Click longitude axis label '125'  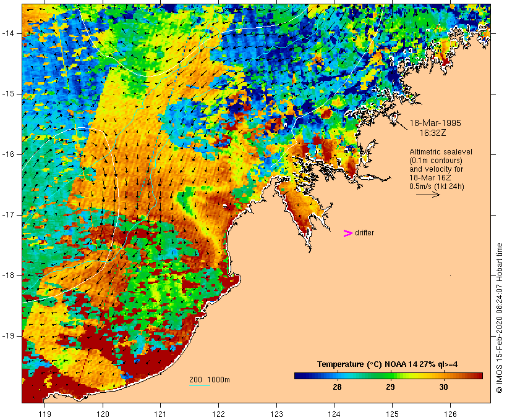tap(392, 414)
